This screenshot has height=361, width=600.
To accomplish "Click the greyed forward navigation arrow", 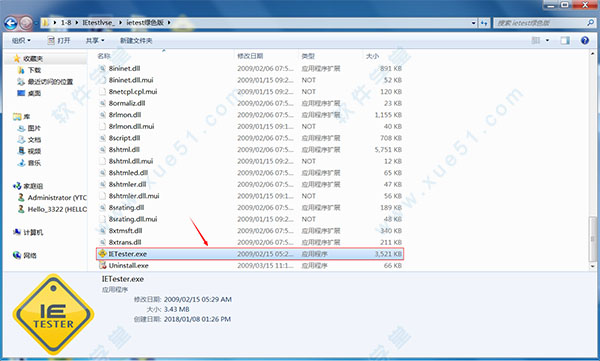I will coord(26,23).
